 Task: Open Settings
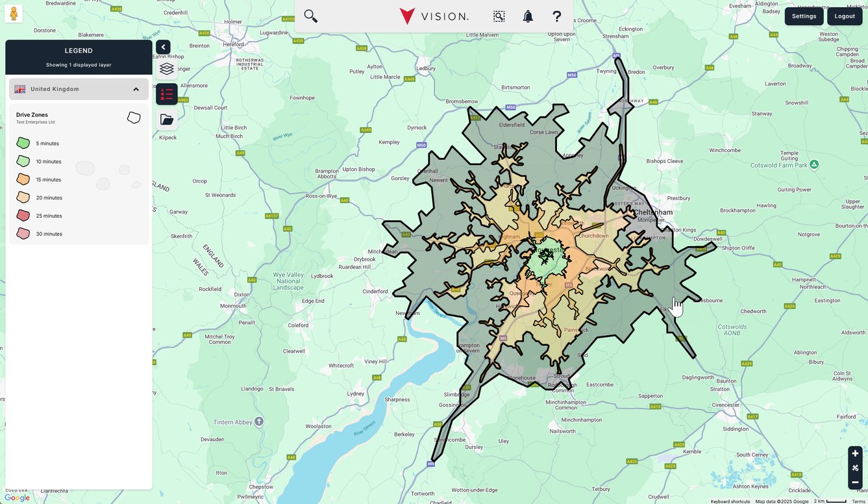tap(804, 16)
